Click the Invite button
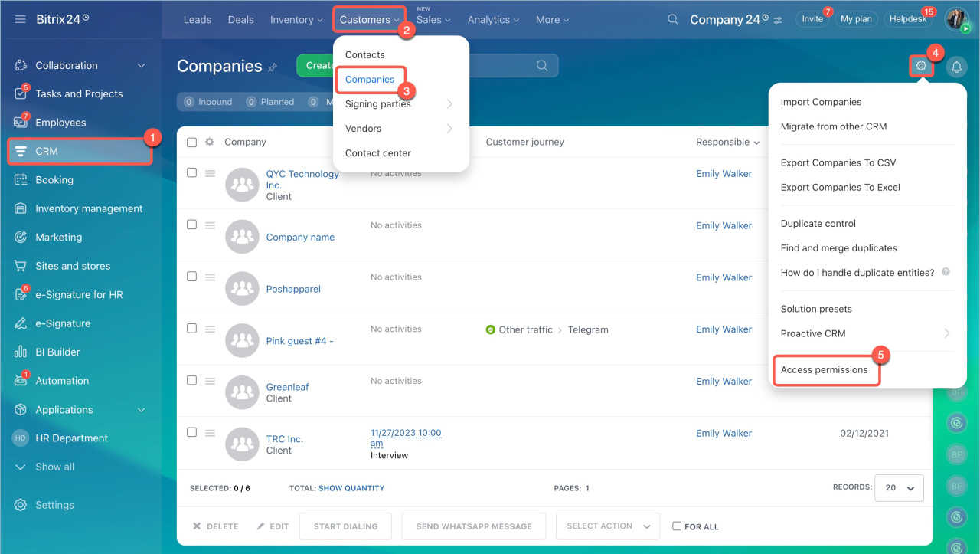980x554 pixels. point(813,19)
